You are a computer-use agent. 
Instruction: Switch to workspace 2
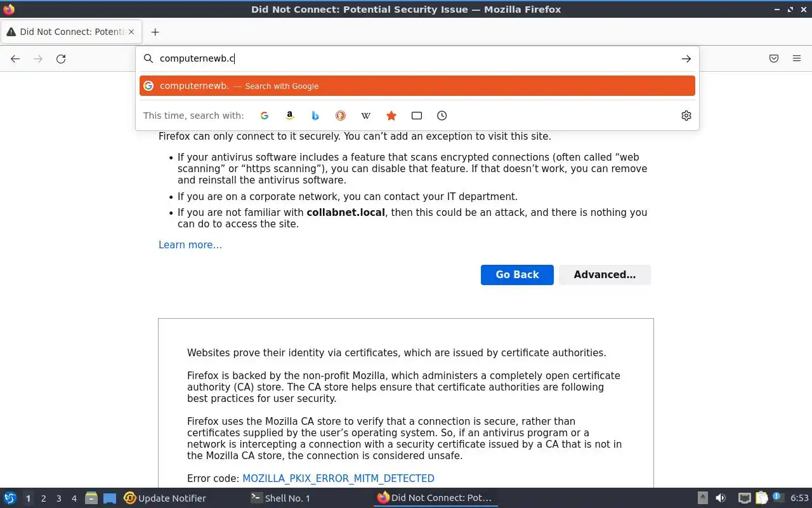43,498
